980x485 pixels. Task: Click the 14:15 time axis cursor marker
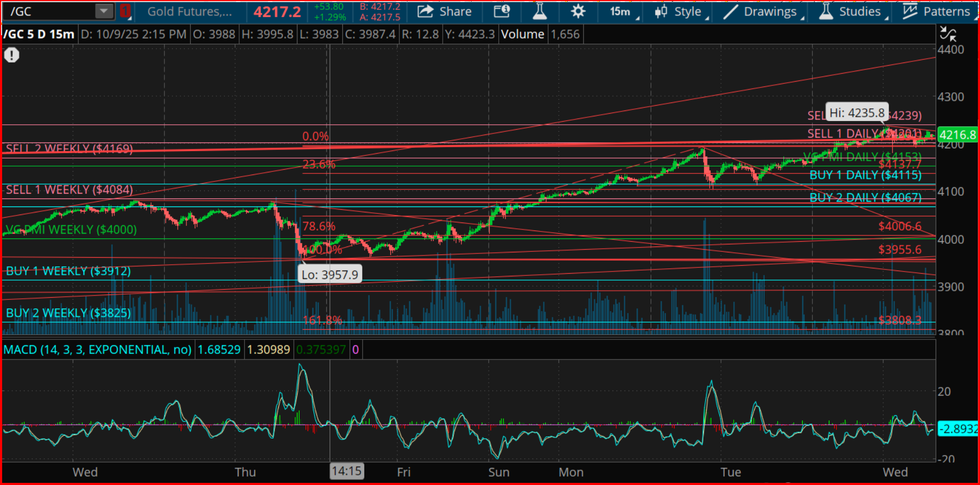pos(347,471)
